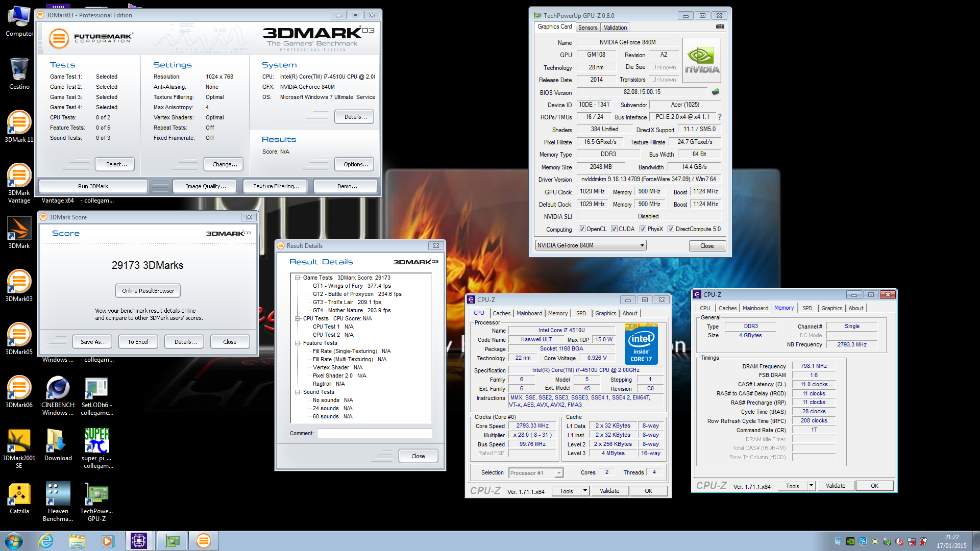This screenshot has height=551, width=980.
Task: Switch to 3DMark03 in the taskbar
Action: click(x=203, y=541)
